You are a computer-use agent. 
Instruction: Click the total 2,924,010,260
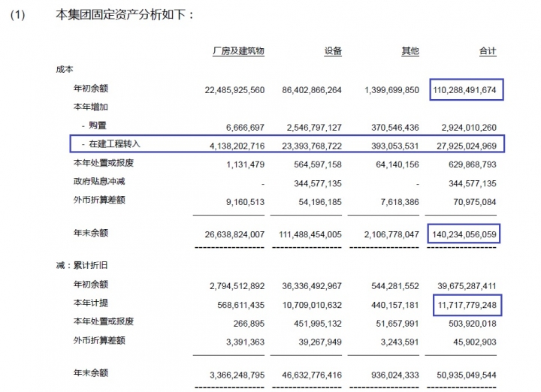click(x=469, y=128)
